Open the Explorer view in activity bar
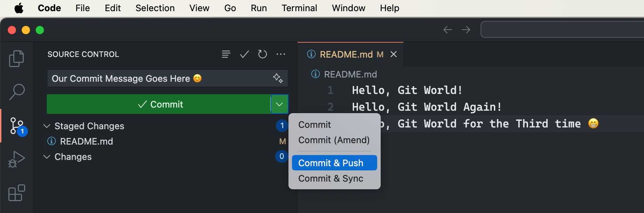Image resolution: width=644 pixels, height=213 pixels. coord(16,58)
